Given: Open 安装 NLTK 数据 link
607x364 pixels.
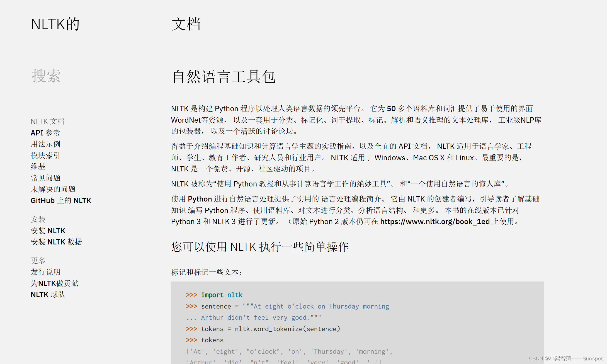Looking at the screenshot, I should [56, 242].
